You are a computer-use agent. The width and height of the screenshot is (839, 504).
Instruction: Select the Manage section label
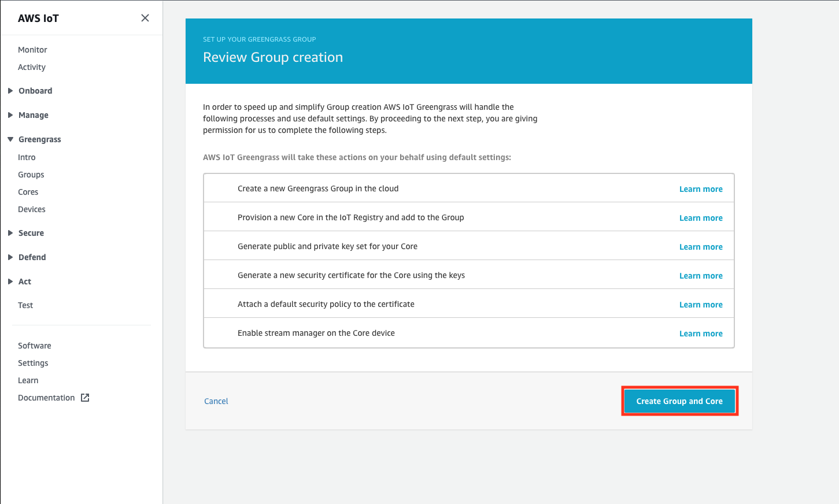pyautogui.click(x=34, y=115)
